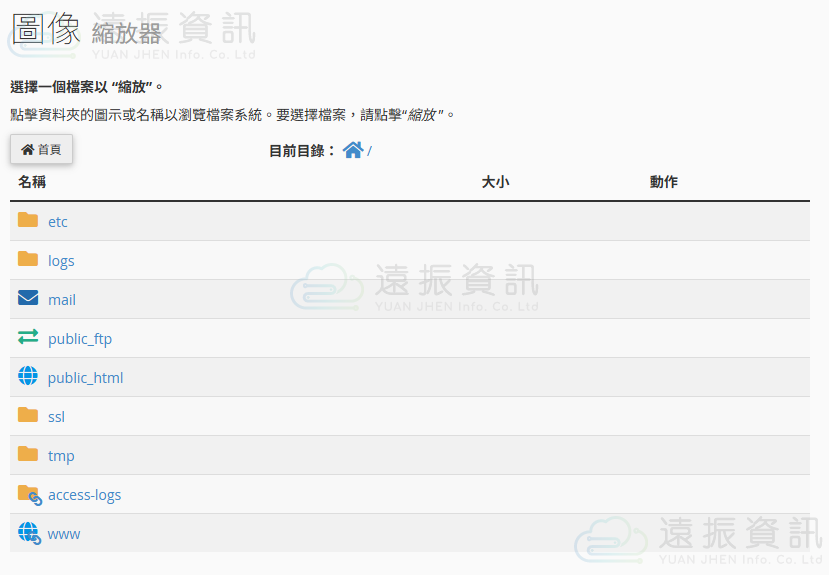Open the public_ftp directory link
829x575 pixels.
tap(80, 339)
